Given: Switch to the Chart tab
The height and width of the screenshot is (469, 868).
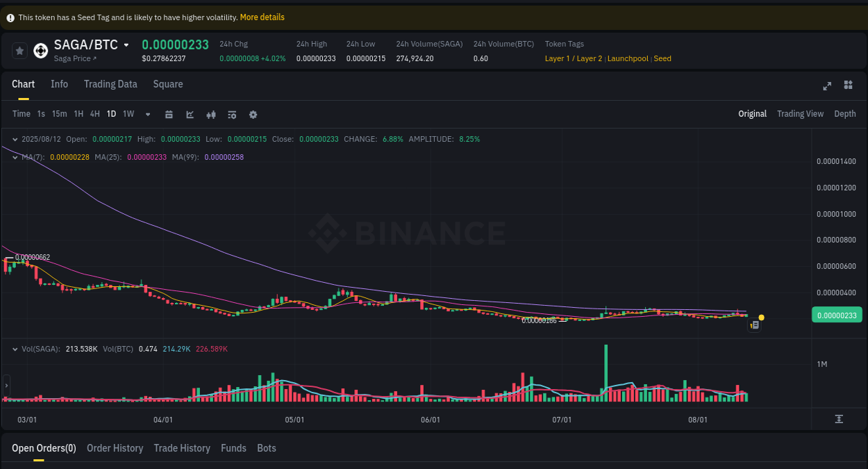Looking at the screenshot, I should (x=23, y=84).
